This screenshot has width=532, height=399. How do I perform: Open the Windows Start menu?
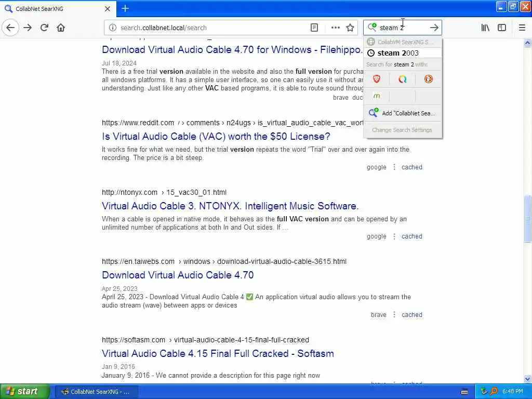25,392
